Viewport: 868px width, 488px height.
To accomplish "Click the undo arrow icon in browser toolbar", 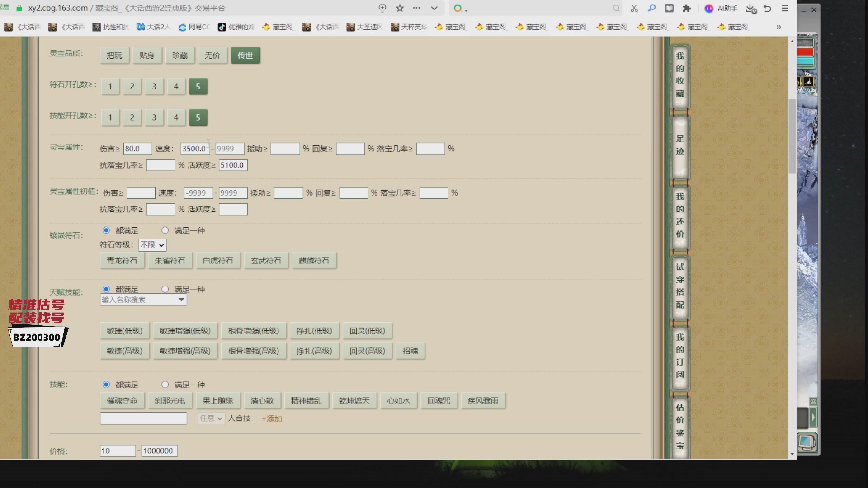I will (x=768, y=8).
